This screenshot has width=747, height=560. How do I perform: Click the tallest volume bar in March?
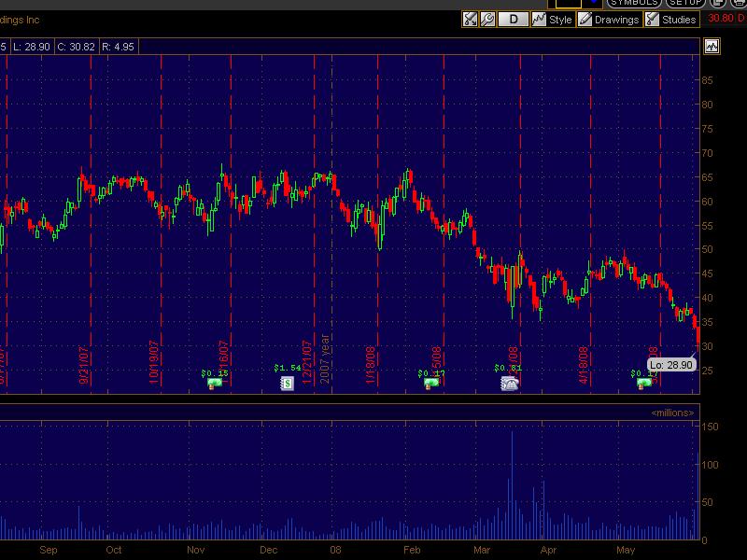(x=512, y=485)
